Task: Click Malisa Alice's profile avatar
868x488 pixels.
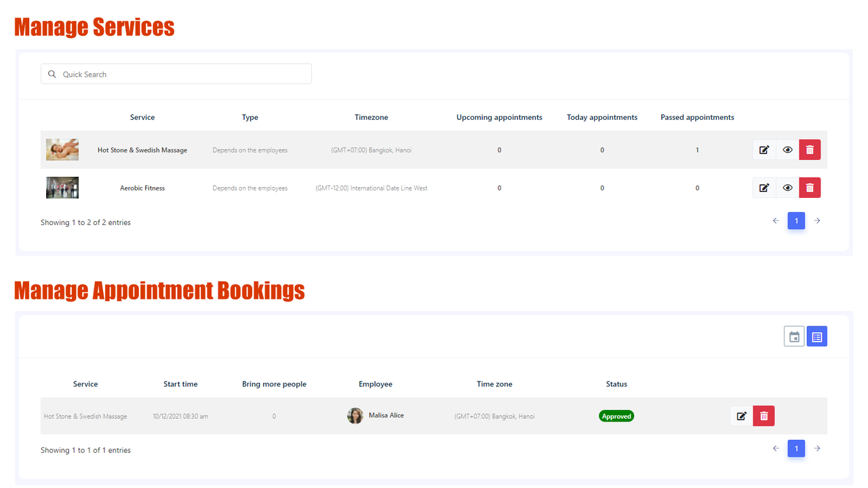Action: tap(355, 415)
